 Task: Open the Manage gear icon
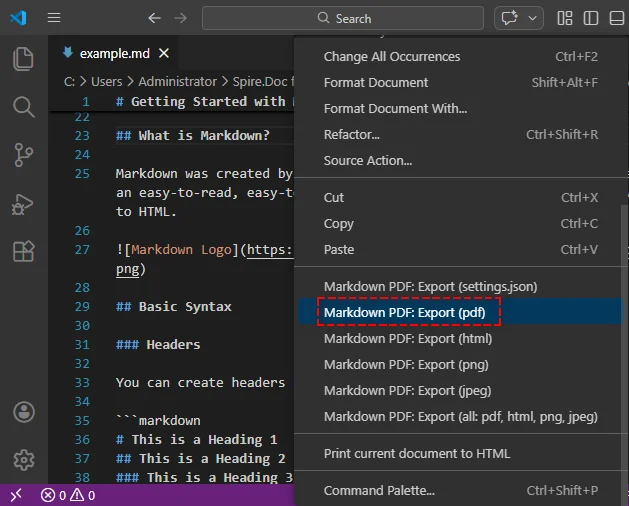click(24, 460)
